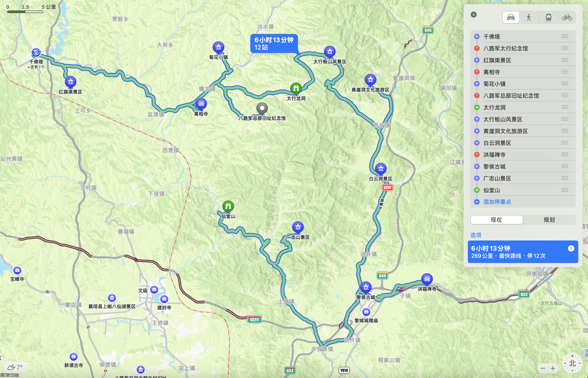
Task: Switch to cycling directions icon
Action: [x=567, y=18]
